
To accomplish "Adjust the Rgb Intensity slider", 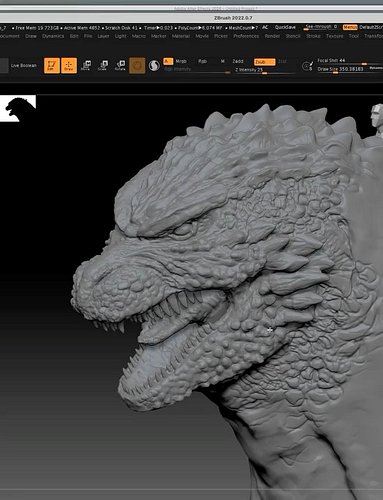I will point(197,70).
